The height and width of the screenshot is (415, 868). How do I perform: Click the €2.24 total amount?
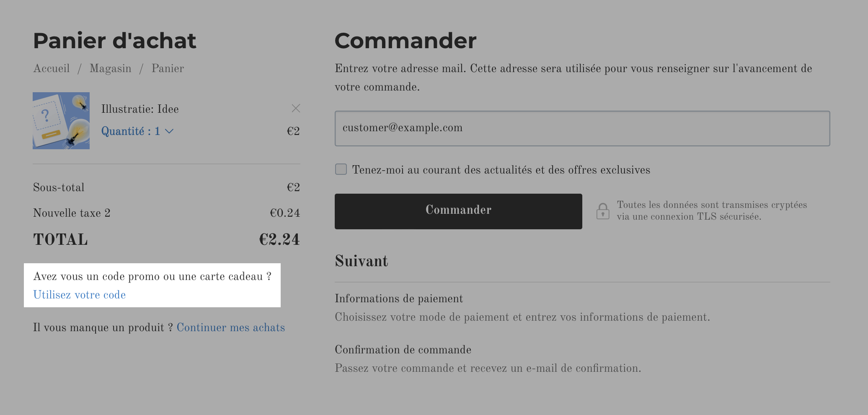(279, 239)
